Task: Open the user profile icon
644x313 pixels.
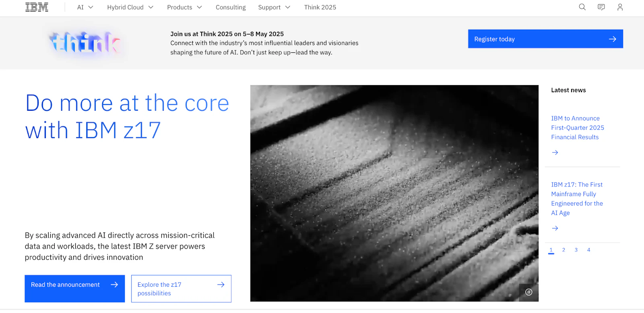Action: coord(620,7)
